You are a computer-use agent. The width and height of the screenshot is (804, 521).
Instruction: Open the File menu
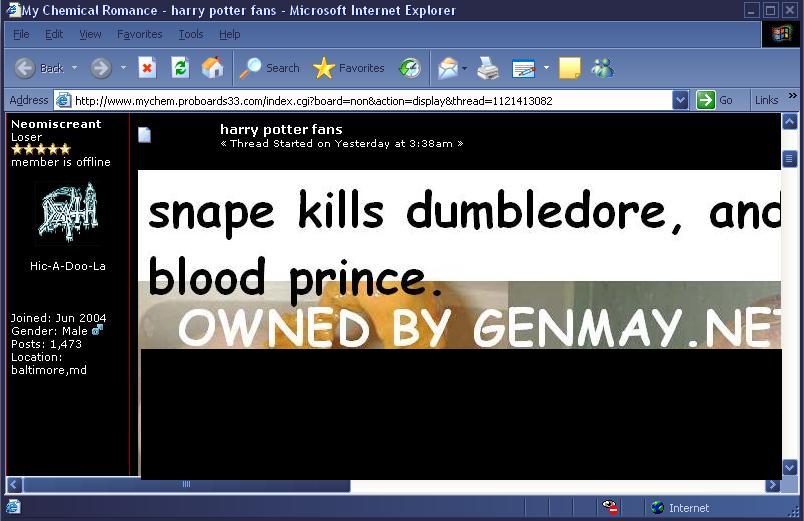21,34
